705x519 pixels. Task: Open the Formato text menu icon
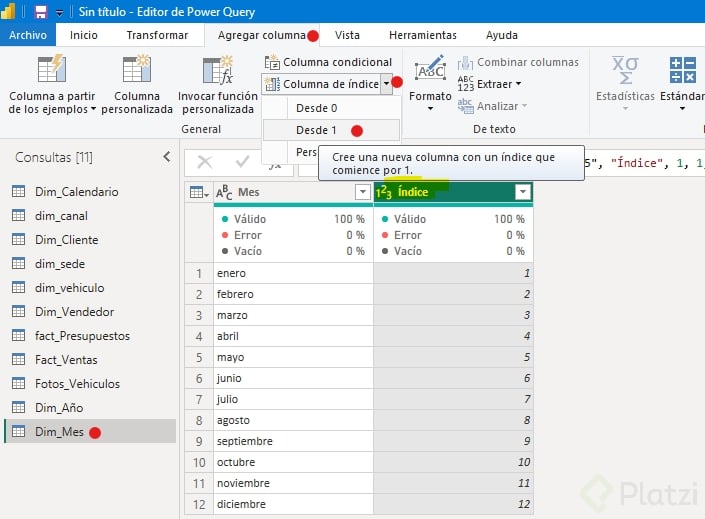[430, 68]
